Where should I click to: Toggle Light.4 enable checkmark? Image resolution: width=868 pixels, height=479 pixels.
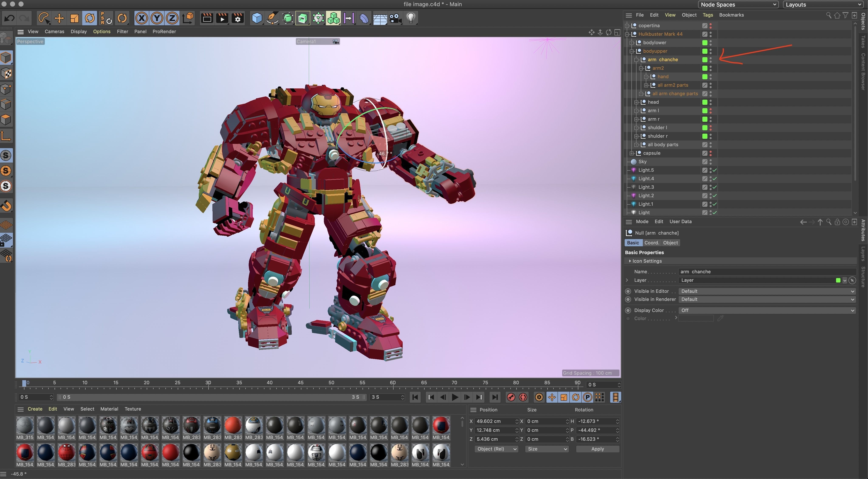pyautogui.click(x=715, y=179)
